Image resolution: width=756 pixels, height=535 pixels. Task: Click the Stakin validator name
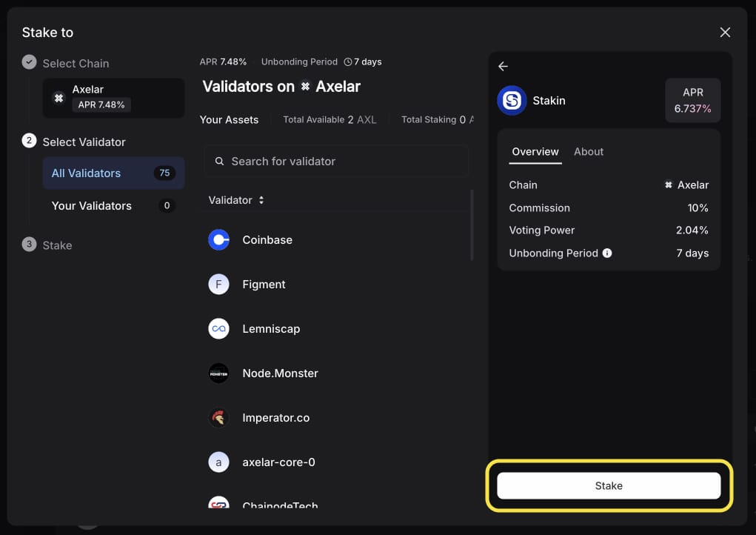(x=549, y=100)
